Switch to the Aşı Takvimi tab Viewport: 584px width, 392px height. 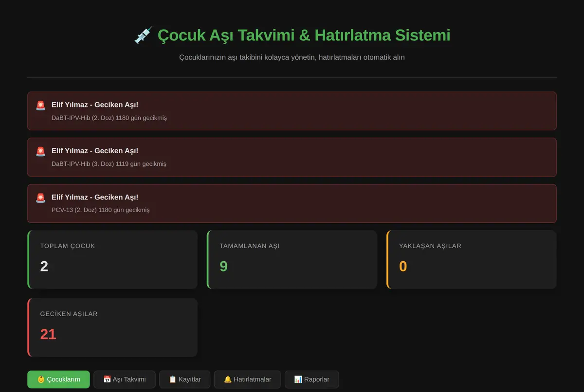(125, 379)
